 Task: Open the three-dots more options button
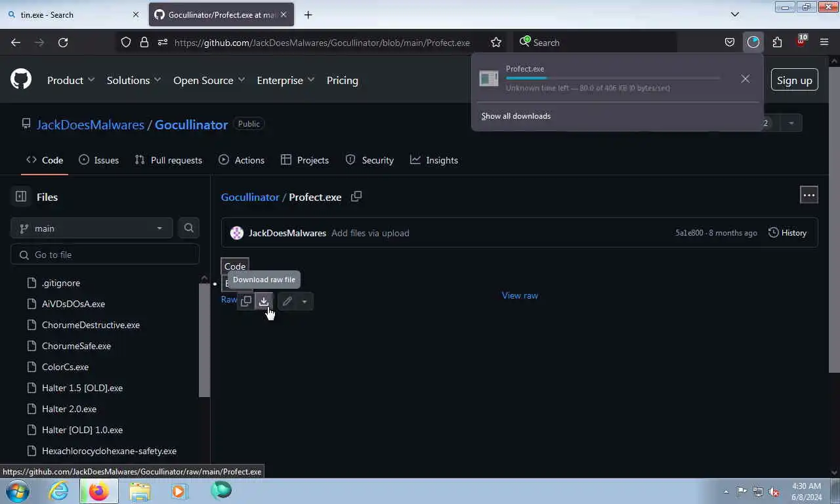[x=808, y=195]
